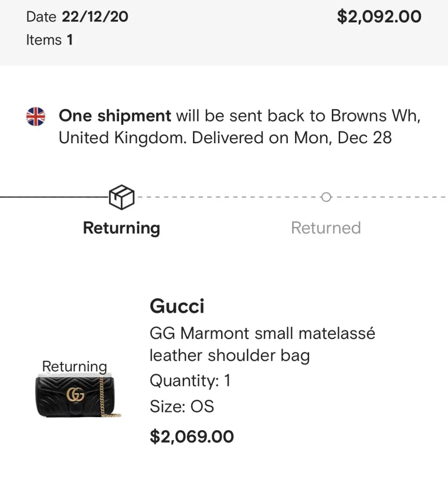Open the Gucci brand name link
Screen dimensions: 448x484
pyautogui.click(x=177, y=306)
